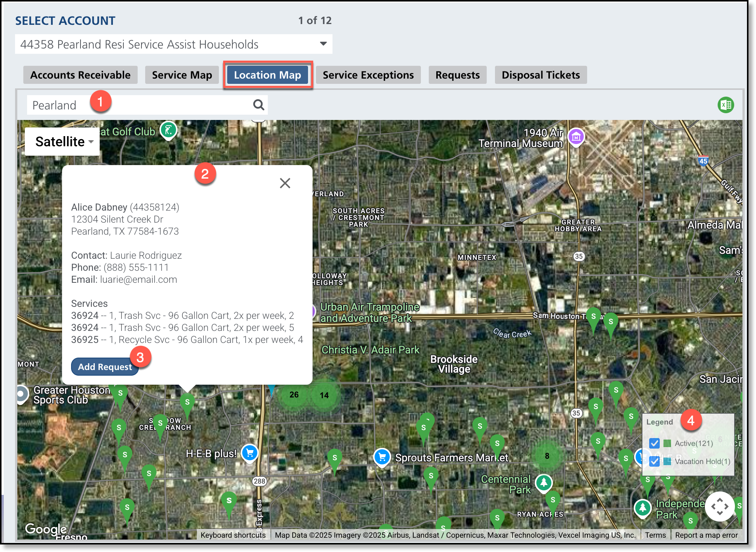This screenshot has height=552, width=756.
Task: Switch to the Service Map tab
Action: click(182, 75)
